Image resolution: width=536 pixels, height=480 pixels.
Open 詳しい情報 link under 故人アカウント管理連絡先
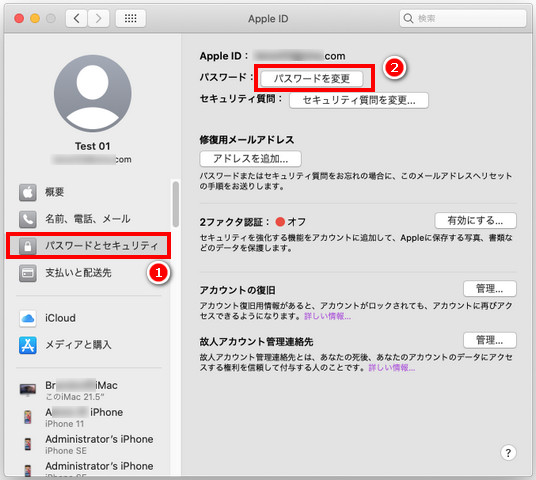[392, 368]
